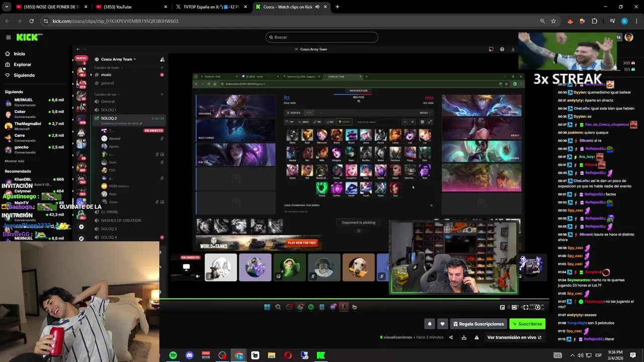
Task: Expand Cosću Army Team server dropdown
Action: click(x=119, y=59)
